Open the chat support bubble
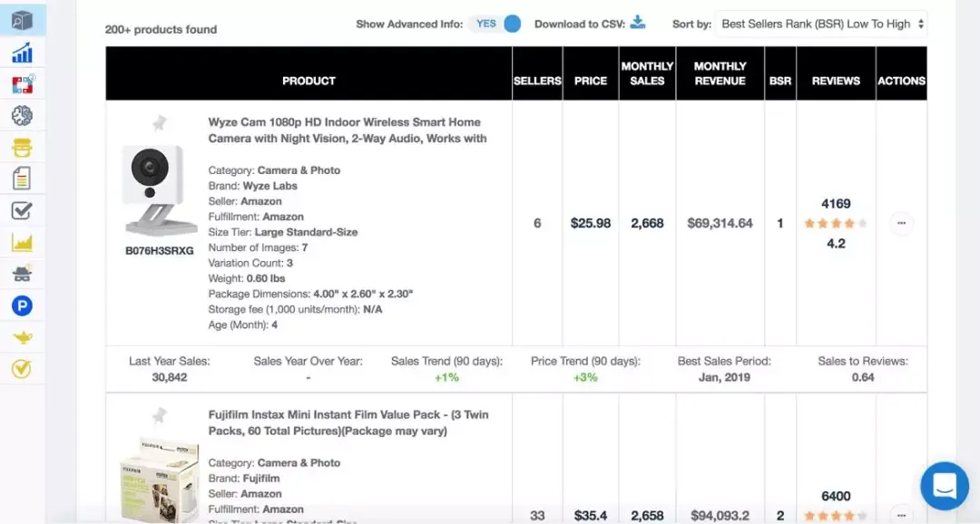 (x=945, y=485)
